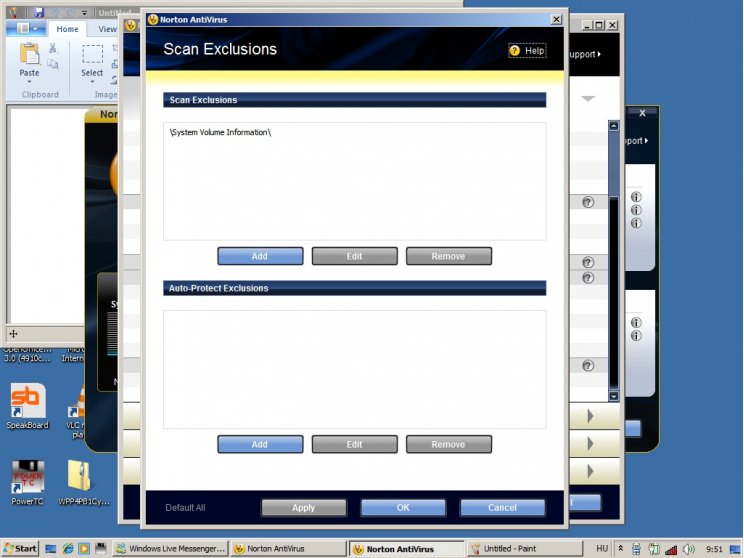Switch to Windows Live Messenger taskbar button
744x558 pixels.
(x=171, y=549)
